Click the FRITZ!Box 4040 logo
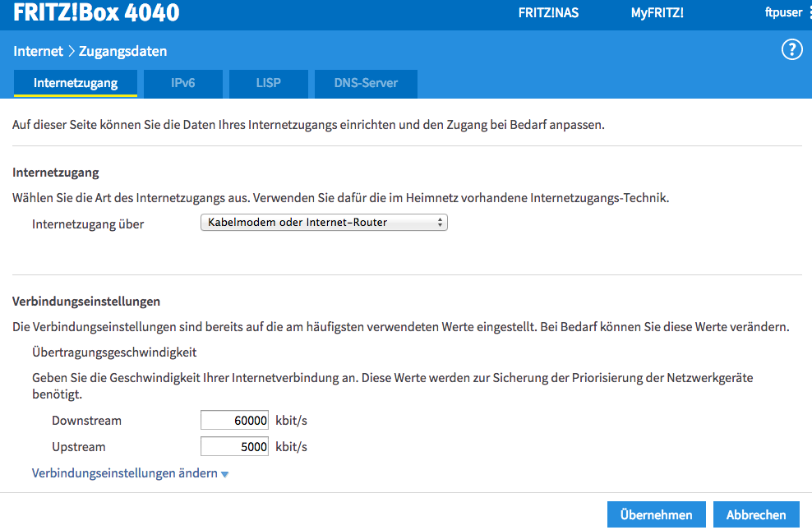 click(x=95, y=12)
